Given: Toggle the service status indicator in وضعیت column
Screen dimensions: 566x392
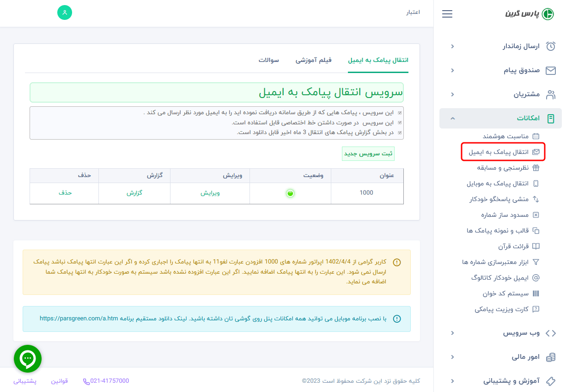Looking at the screenshot, I should pyautogui.click(x=290, y=193).
